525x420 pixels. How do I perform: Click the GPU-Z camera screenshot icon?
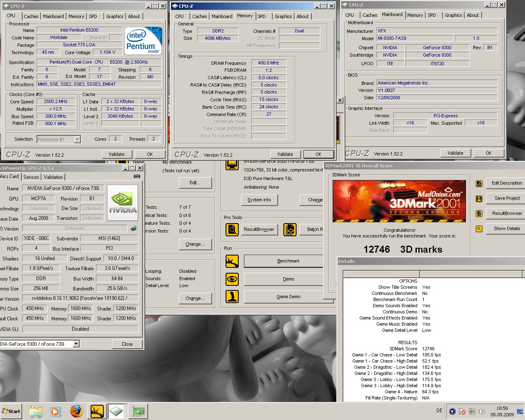(x=137, y=176)
